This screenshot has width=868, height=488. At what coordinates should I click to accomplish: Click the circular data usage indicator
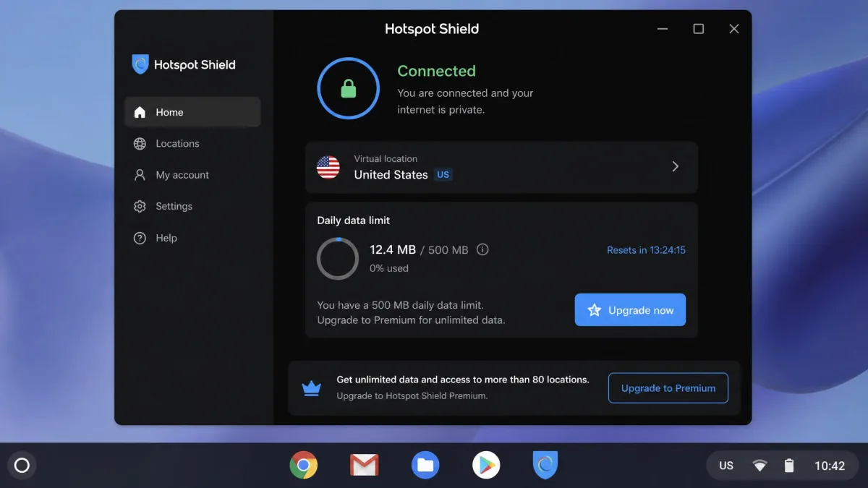click(338, 259)
